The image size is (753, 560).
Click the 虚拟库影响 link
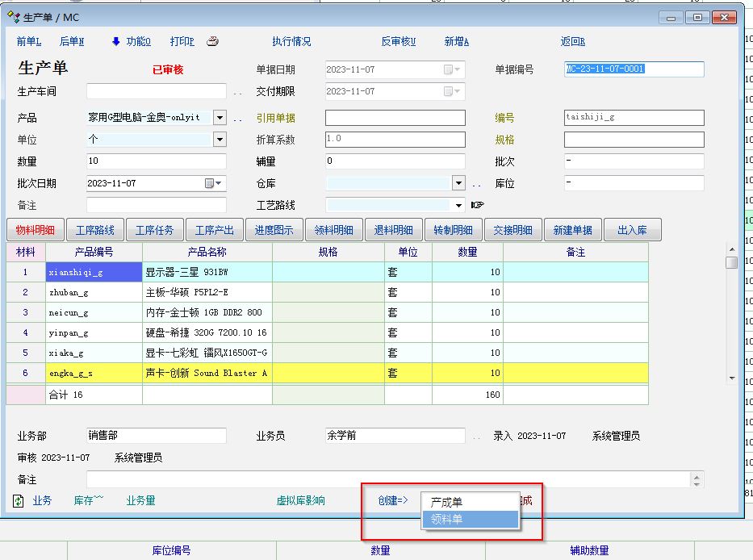(300, 501)
